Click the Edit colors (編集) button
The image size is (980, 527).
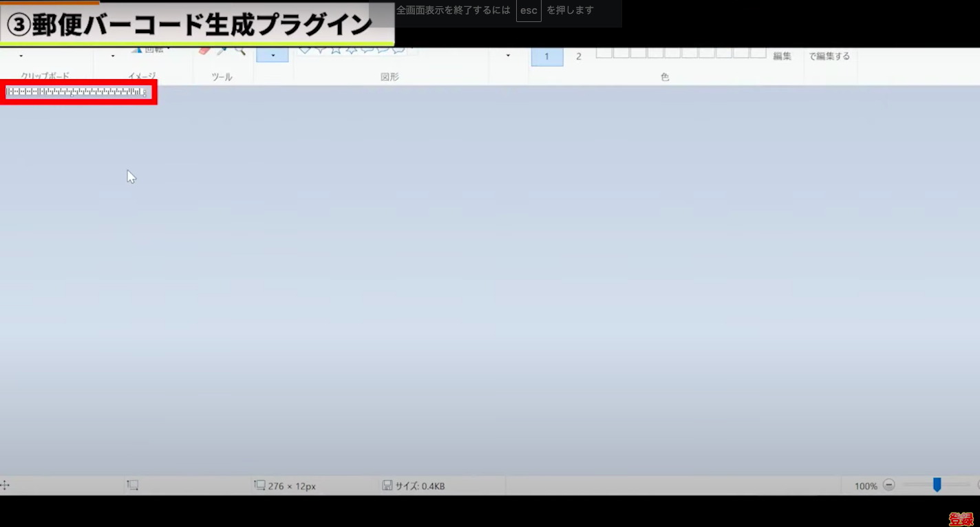click(x=782, y=56)
